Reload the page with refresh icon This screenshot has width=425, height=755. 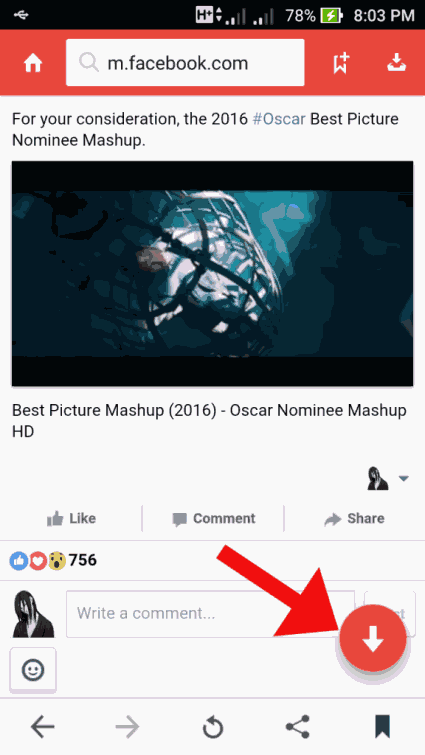(212, 727)
